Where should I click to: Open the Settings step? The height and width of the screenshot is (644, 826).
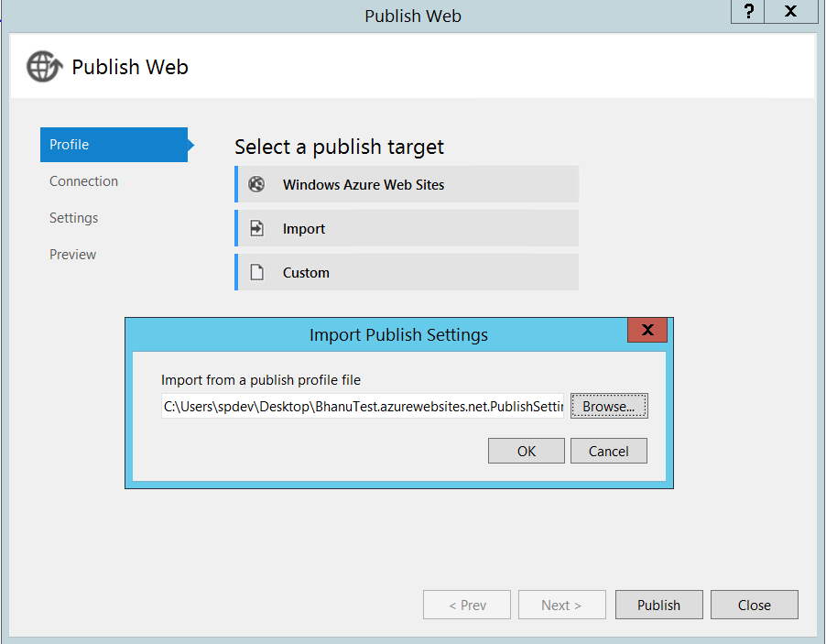point(74,218)
